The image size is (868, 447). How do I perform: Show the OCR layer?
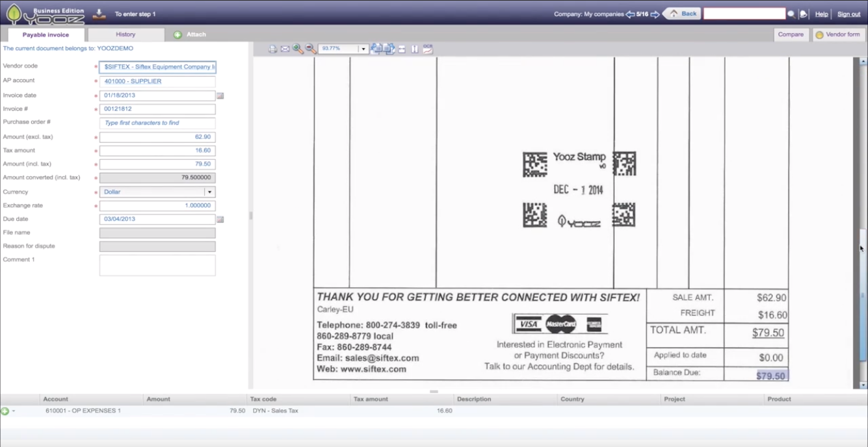(x=428, y=49)
